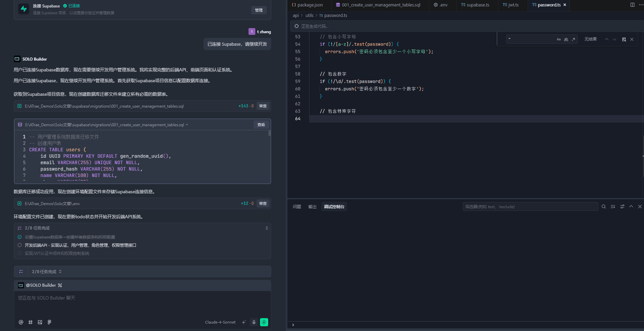This screenshot has width=644, height=331.
Task: Click the tools icon next to @SOLO Builder
Action: 60,285
